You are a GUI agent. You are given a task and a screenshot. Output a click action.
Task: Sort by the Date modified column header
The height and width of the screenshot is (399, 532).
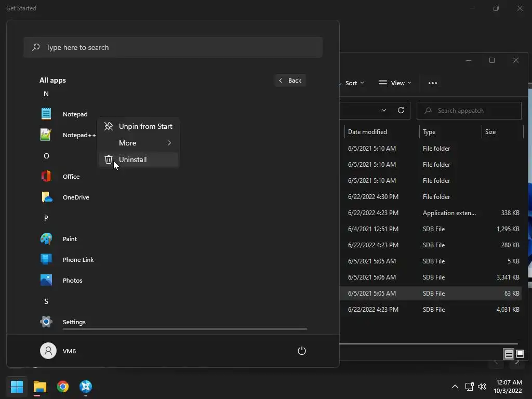(367, 131)
